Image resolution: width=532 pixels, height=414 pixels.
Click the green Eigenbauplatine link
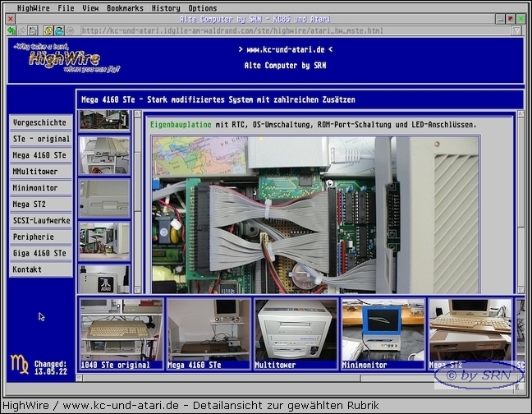181,125
